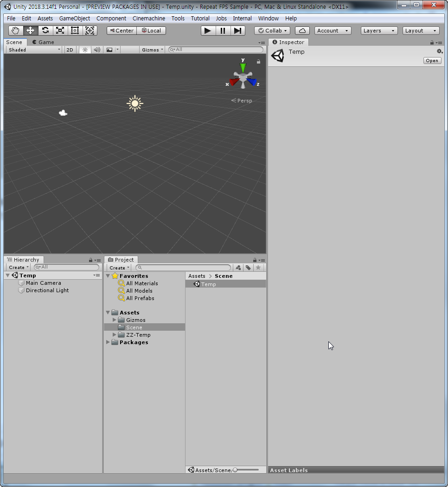The image size is (448, 487).
Task: Switch to the Scene tab
Action: (14, 42)
